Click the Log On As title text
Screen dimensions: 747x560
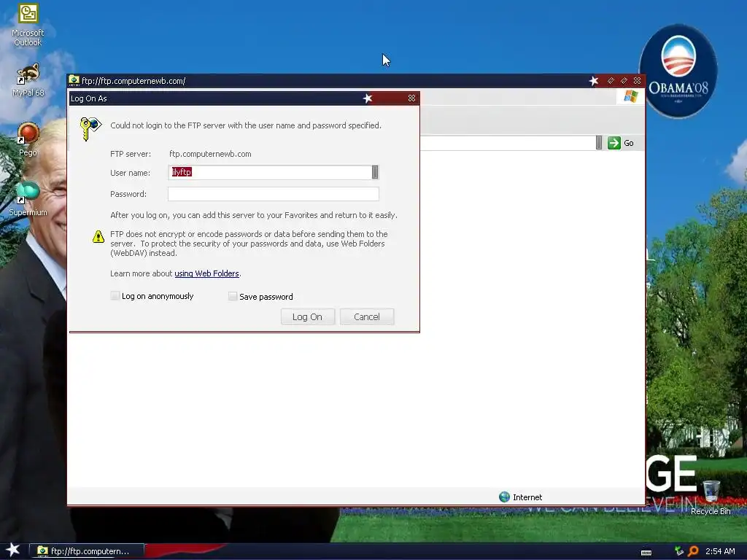click(88, 98)
